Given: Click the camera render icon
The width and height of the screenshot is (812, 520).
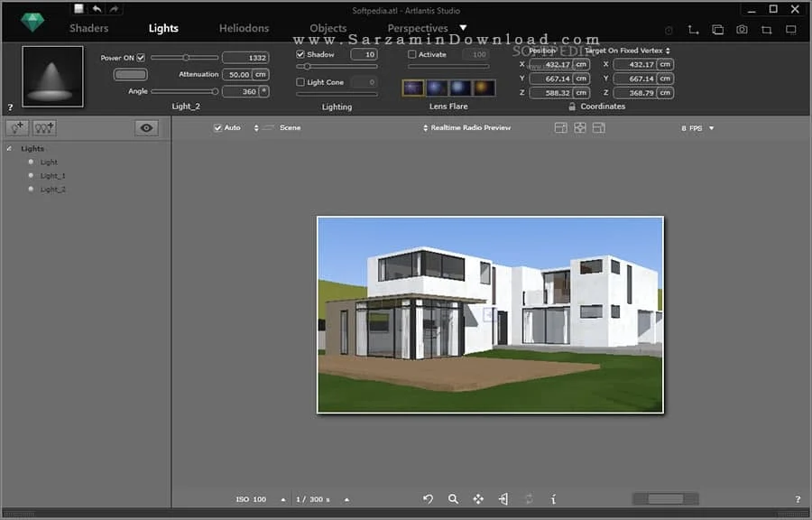Looking at the screenshot, I should click(743, 30).
